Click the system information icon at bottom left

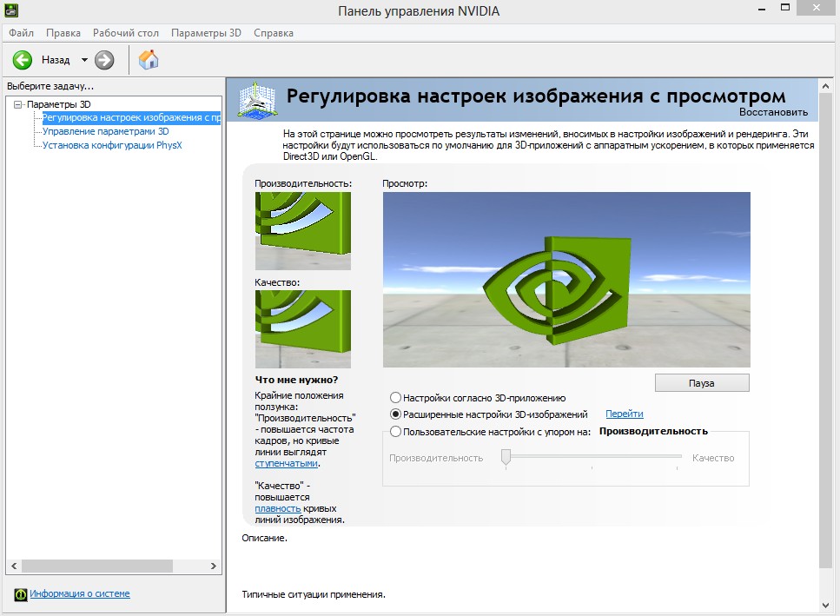(21, 594)
